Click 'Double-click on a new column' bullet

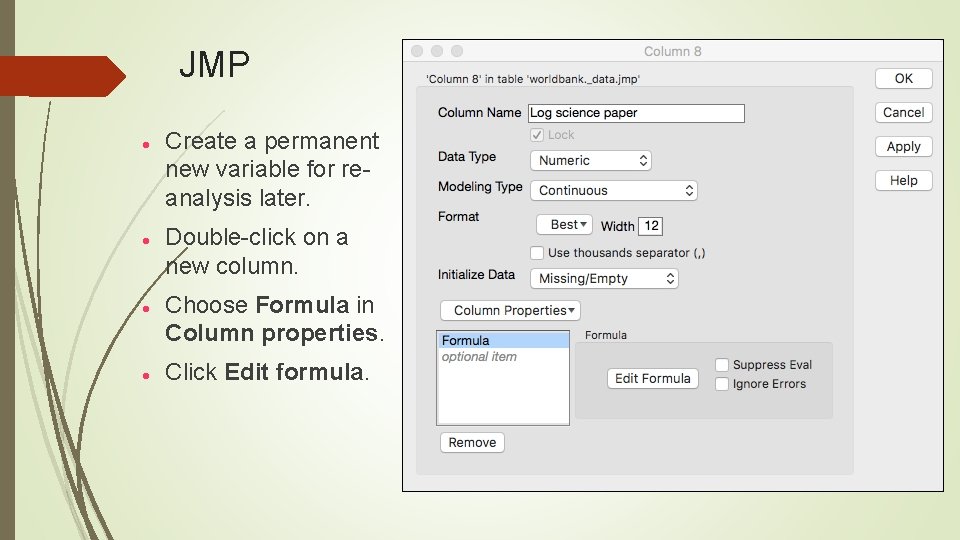257,251
